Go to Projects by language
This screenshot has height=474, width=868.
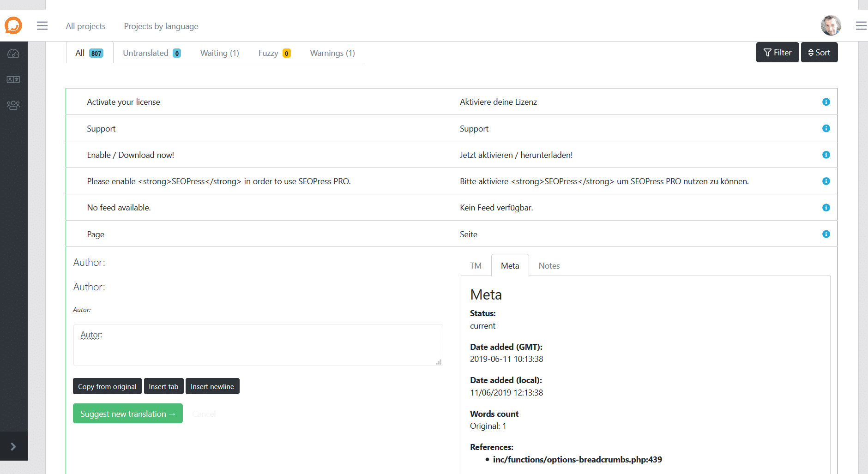(x=161, y=26)
